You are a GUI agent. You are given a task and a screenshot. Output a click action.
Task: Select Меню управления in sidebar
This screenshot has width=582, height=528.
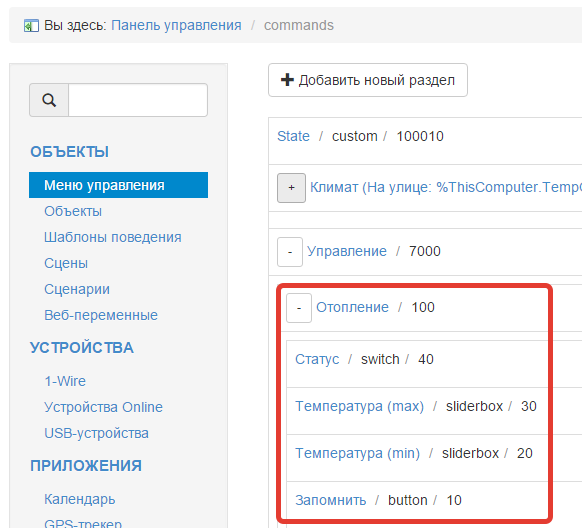(118, 185)
